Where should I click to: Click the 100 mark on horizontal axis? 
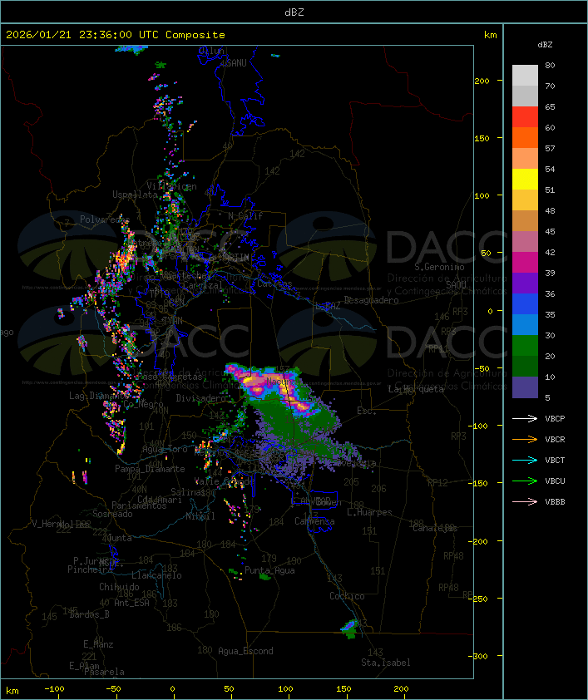(286, 689)
